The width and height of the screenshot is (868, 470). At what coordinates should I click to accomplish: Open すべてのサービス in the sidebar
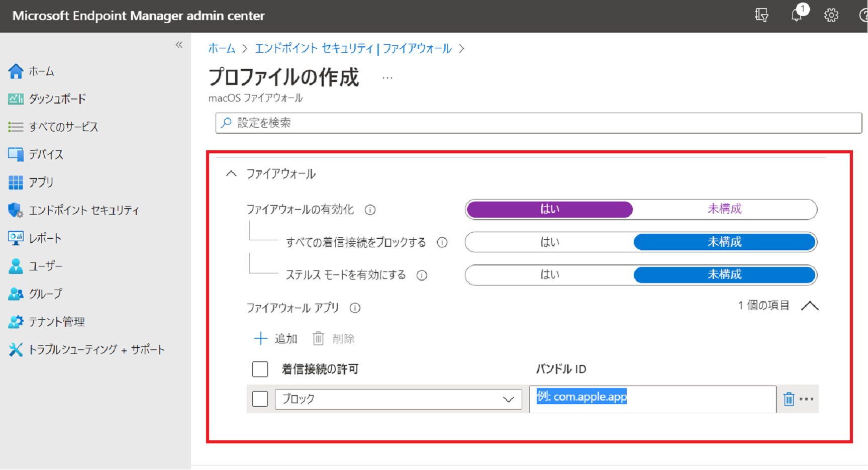63,127
